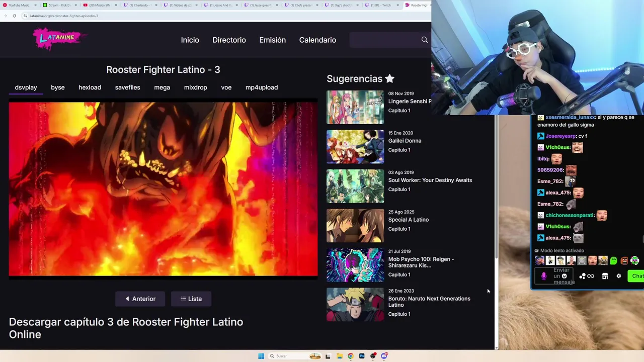Viewport: 644px width, 362px height.
Task: Select the green headphones emote
Action: (635, 260)
